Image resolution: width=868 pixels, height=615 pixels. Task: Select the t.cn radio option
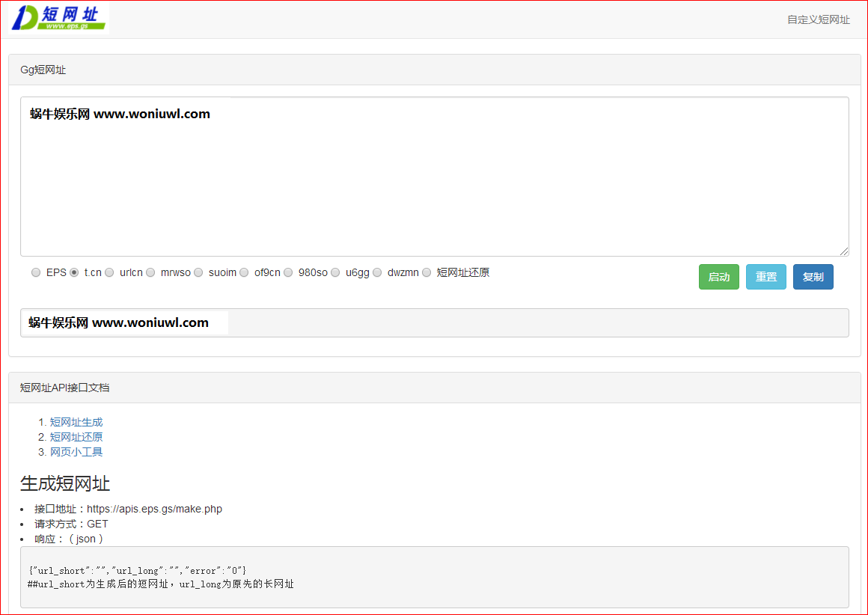tap(74, 273)
